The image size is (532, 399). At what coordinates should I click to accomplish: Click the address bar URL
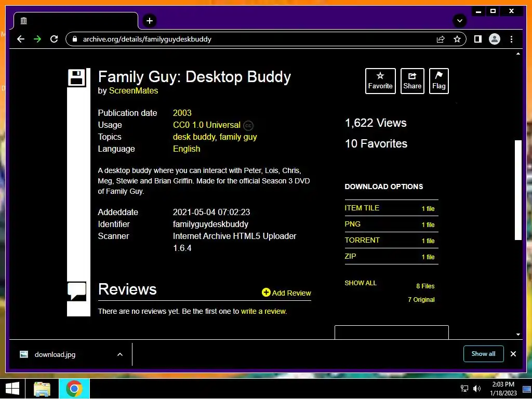[x=147, y=39]
